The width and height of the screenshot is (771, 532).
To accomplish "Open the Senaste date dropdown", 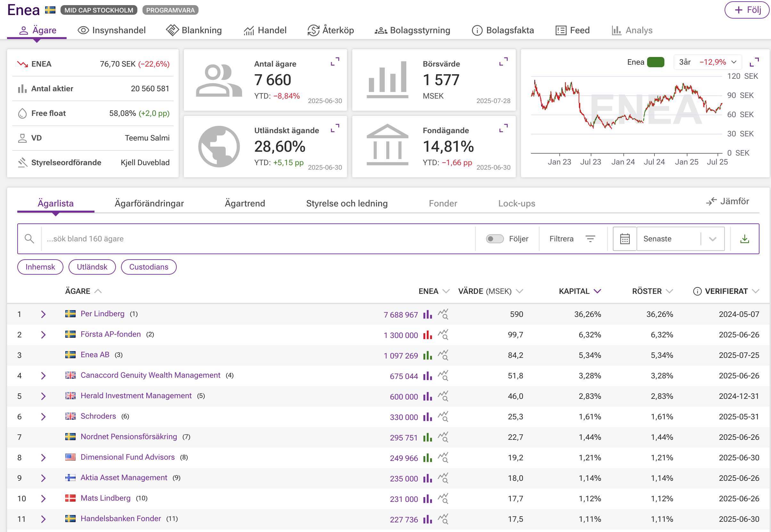I will (x=680, y=239).
